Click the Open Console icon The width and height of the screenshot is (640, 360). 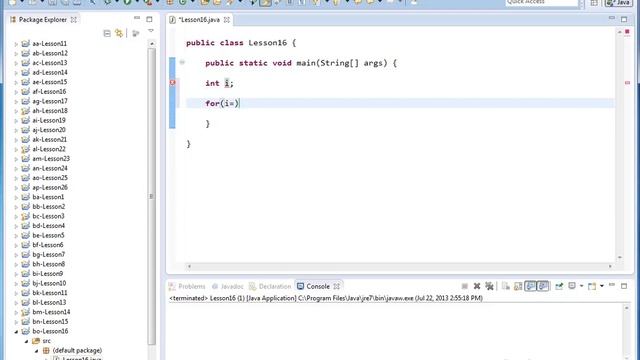[591, 286]
